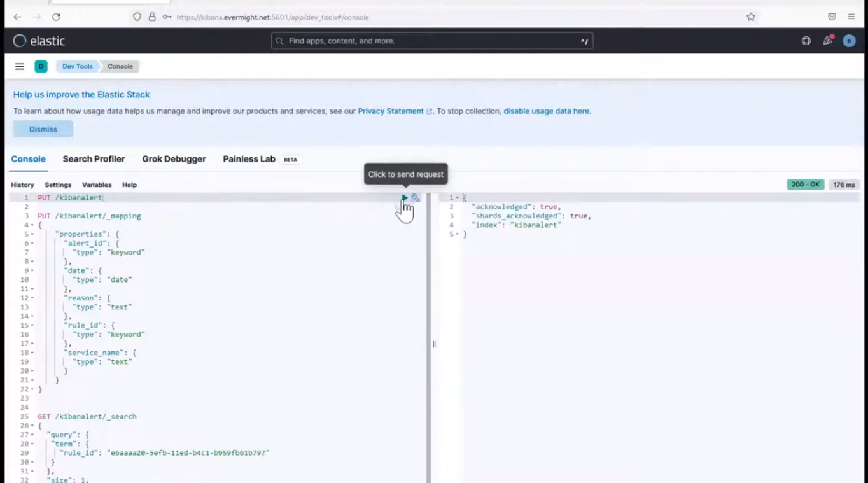Open the Pocket save icon

coord(832,17)
